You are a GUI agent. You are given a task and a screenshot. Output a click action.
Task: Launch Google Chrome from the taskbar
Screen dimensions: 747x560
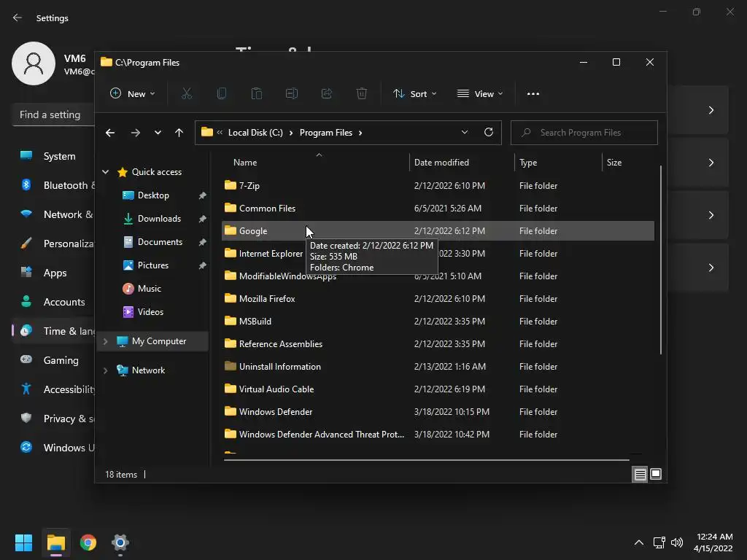[x=88, y=542]
